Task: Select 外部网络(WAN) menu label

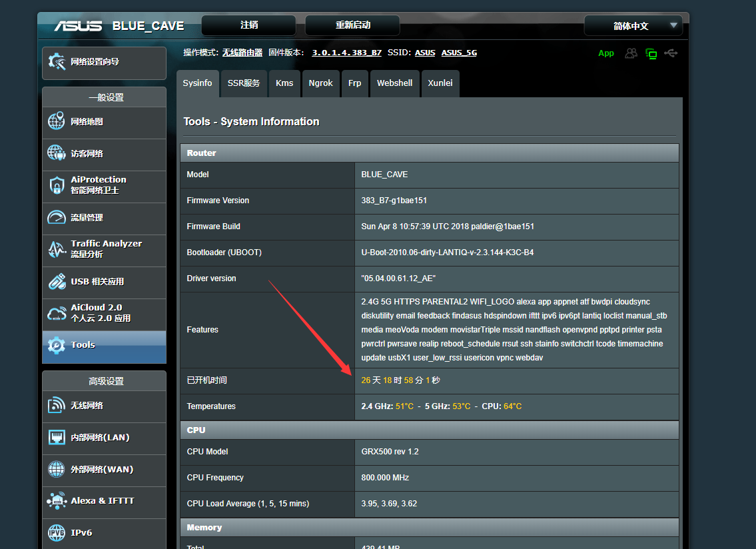Action: tap(102, 470)
